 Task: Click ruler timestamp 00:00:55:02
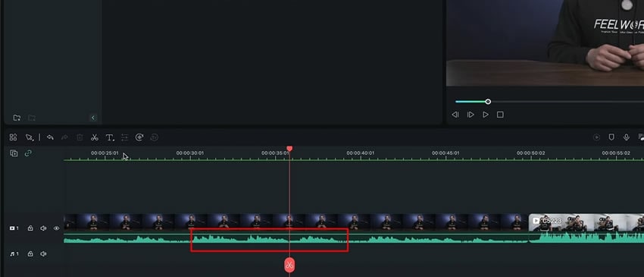[x=616, y=153]
